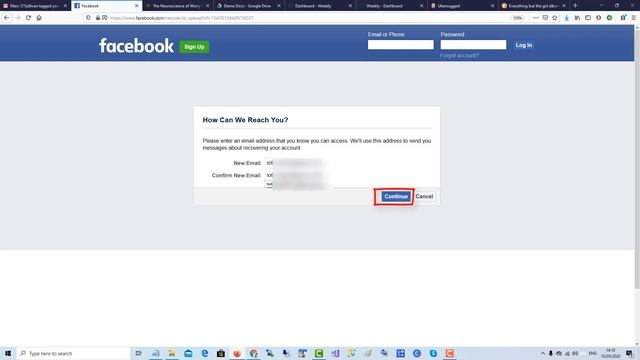The image size is (640, 360).
Task: Click the blue Continue button
Action: [396, 197]
